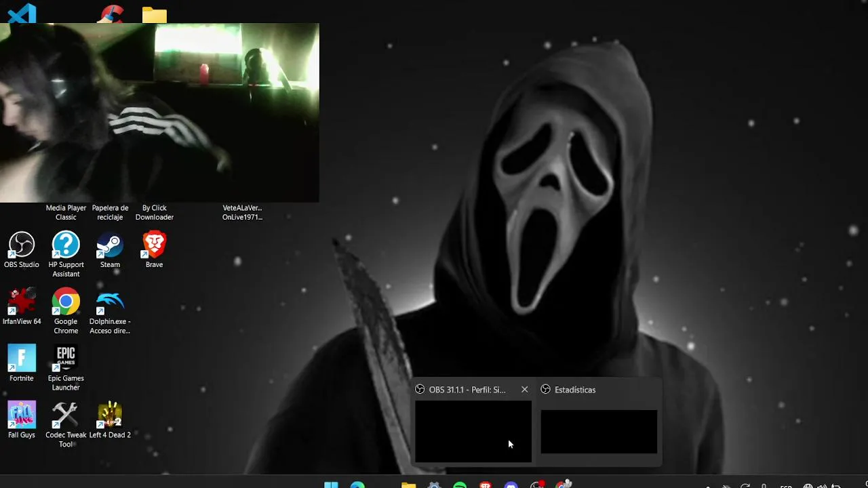The width and height of the screenshot is (868, 488).
Task: Click the VeteALaVer OnLive1971 file label
Action: [x=242, y=213]
